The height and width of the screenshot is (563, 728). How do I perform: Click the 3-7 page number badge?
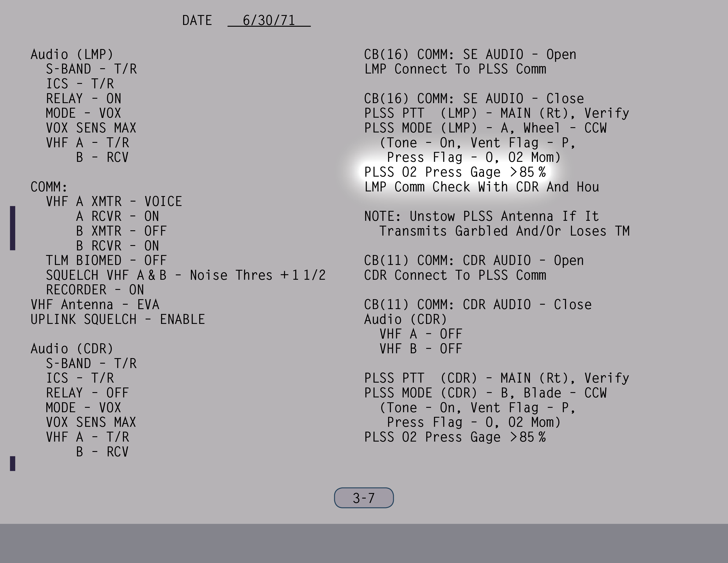click(x=364, y=498)
